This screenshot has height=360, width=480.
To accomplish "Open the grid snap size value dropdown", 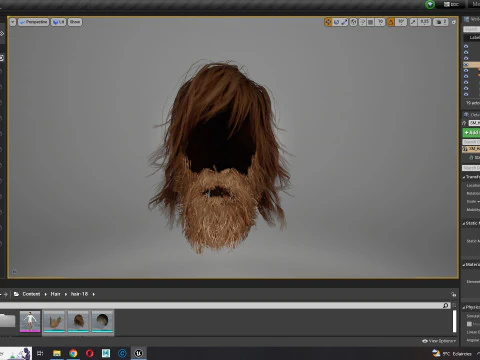I will click(380, 22).
